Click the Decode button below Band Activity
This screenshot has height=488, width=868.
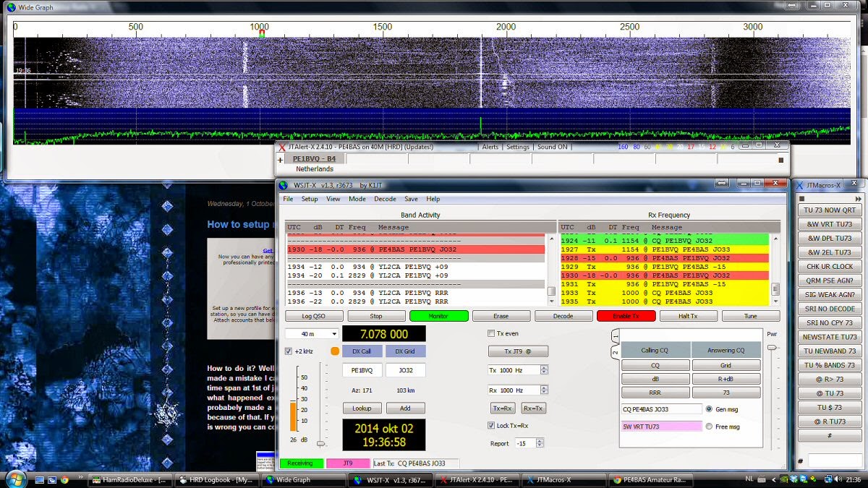pyautogui.click(x=563, y=316)
